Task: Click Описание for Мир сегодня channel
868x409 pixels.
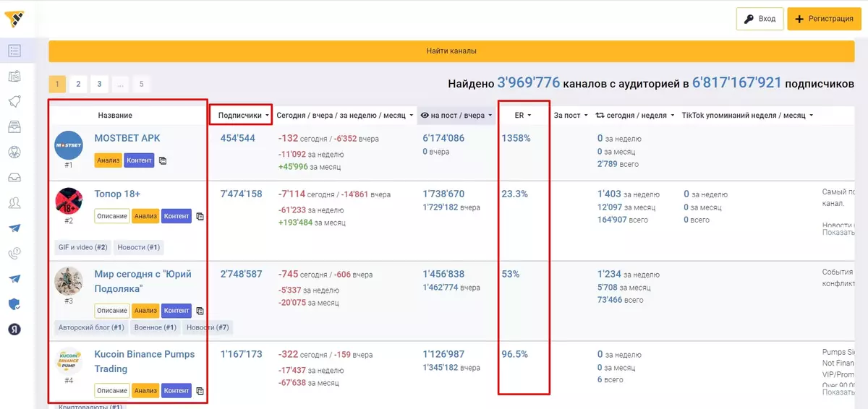Action: point(112,311)
